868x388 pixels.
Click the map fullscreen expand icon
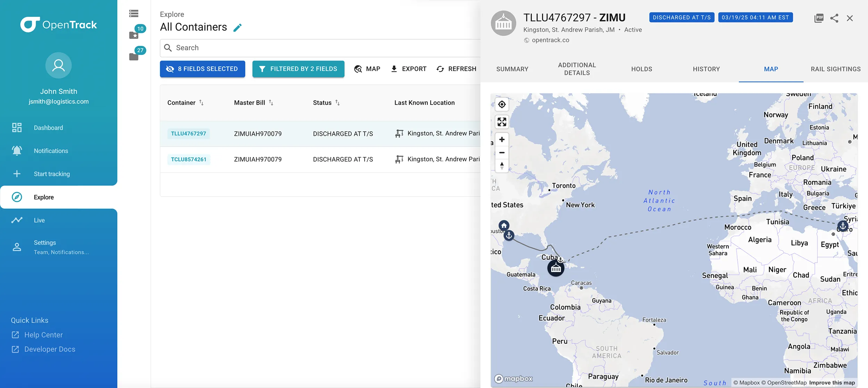[x=502, y=122]
